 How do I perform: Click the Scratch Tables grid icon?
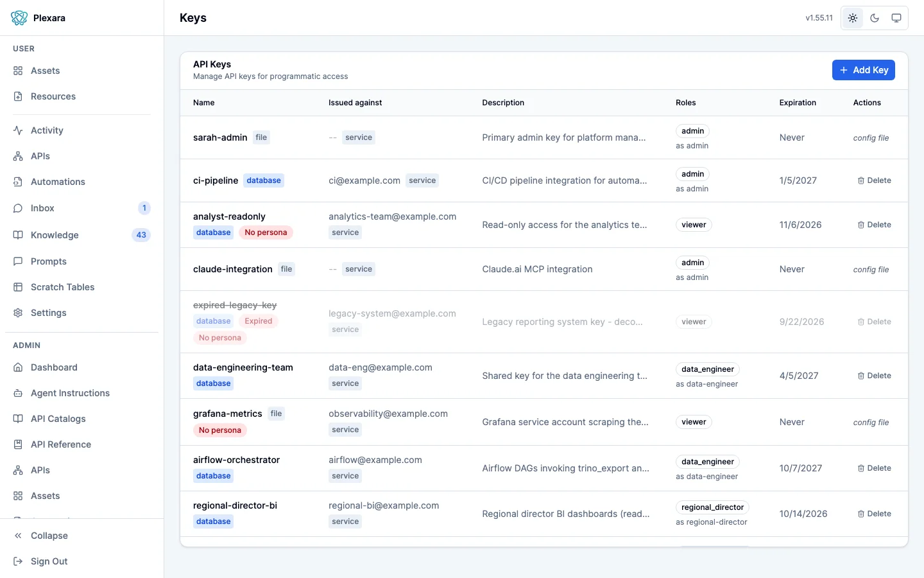coord(18,287)
